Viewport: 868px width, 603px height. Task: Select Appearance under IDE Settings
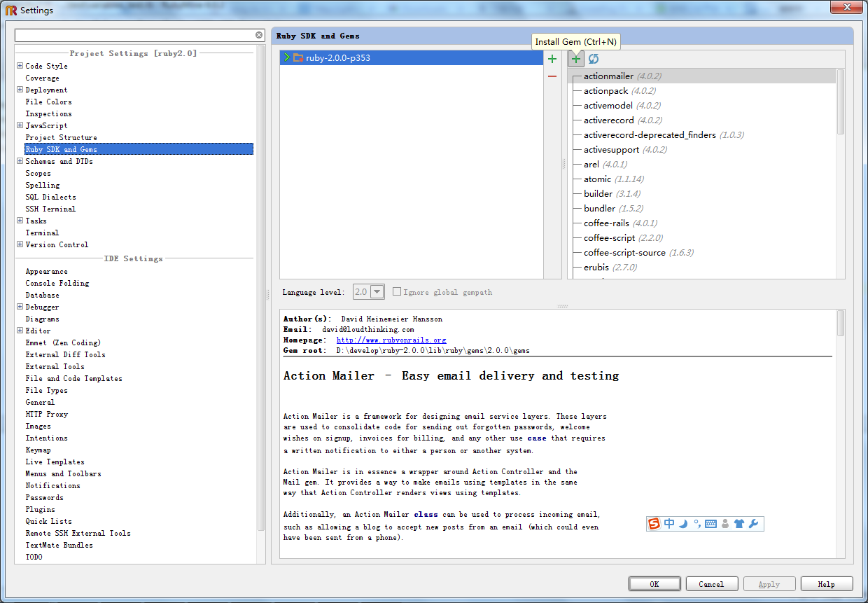coord(47,271)
